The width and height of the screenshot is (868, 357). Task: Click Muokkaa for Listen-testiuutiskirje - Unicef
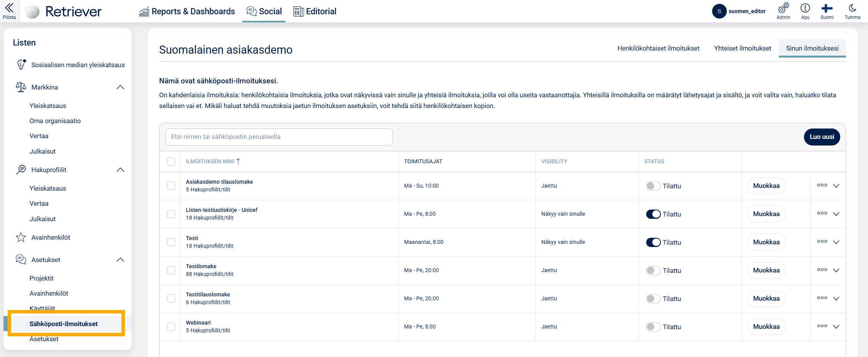pyautogui.click(x=766, y=214)
